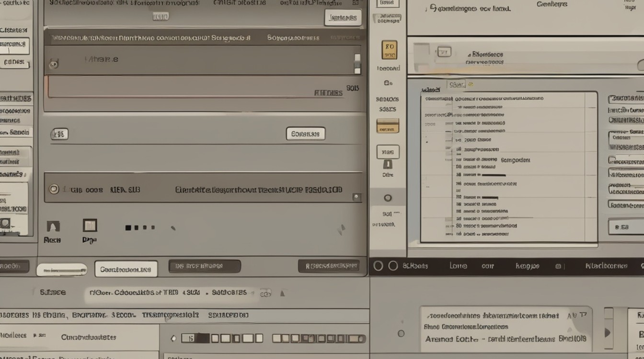Viewport: 644px width, 359px height.
Task: Click the dark button in the middle of the bottom row
Action: 205,266
